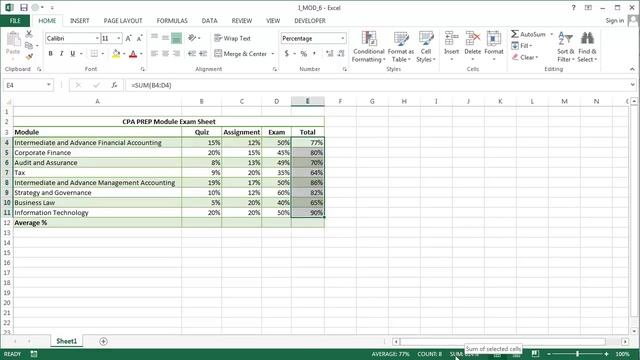Click the Insert cells icon
Image resolution: width=640 pixels, height=360 pixels.
[451, 38]
